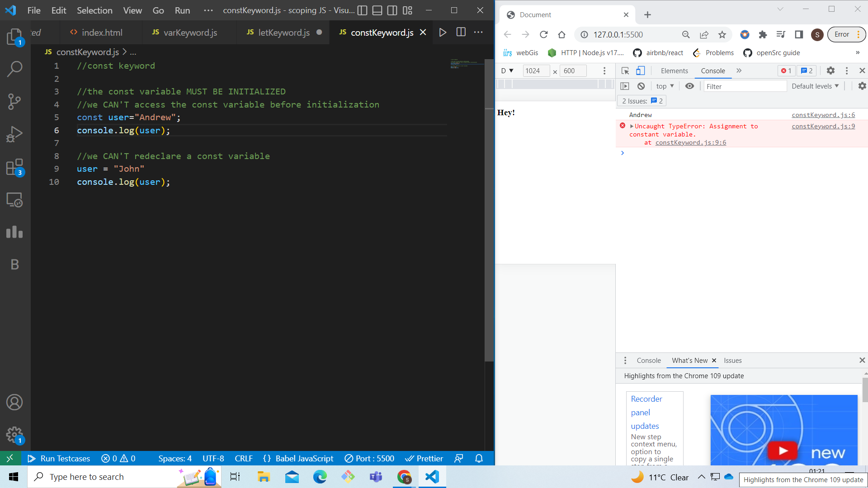Run the code with the play button

pyautogui.click(x=443, y=32)
